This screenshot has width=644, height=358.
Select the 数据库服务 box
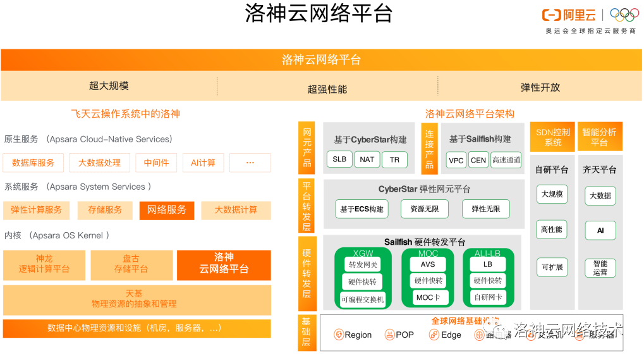point(33,163)
